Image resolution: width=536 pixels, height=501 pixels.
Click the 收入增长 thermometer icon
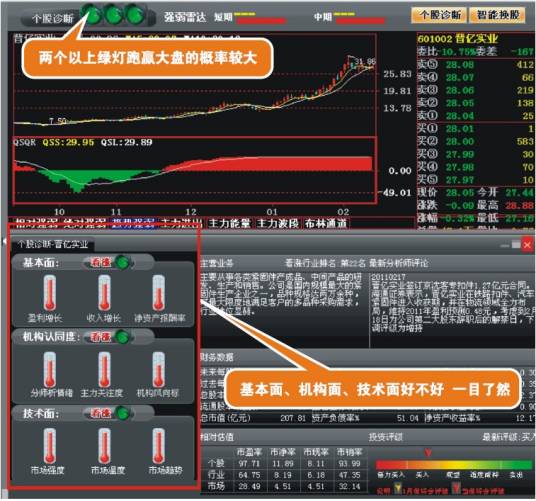[105, 294]
